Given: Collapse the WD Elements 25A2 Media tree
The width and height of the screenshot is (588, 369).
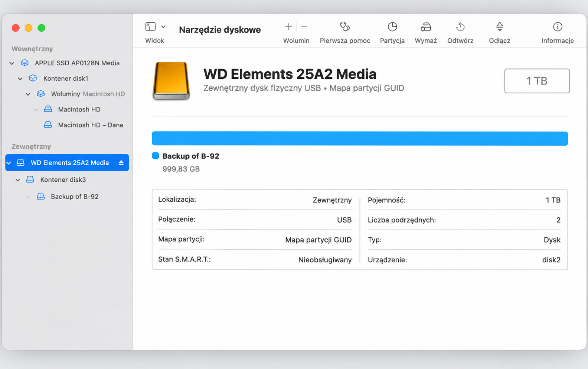Looking at the screenshot, I should pyautogui.click(x=9, y=163).
